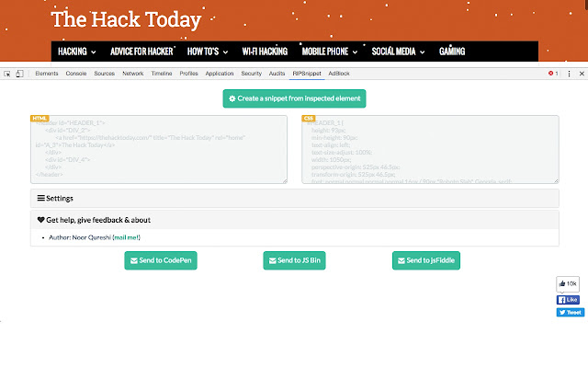The height and width of the screenshot is (368, 588).
Task: Expand the Settings section
Action: pyautogui.click(x=294, y=199)
